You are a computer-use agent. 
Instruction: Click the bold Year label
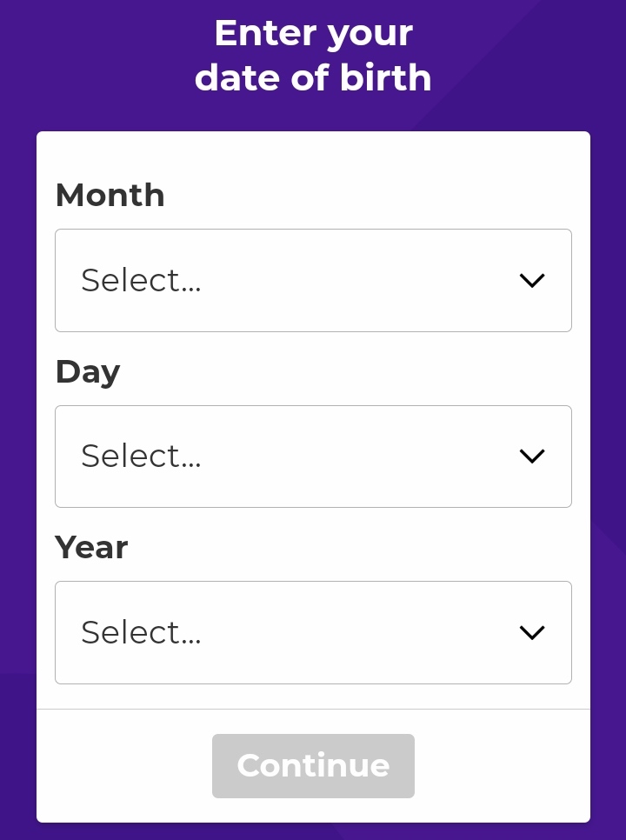tap(91, 548)
